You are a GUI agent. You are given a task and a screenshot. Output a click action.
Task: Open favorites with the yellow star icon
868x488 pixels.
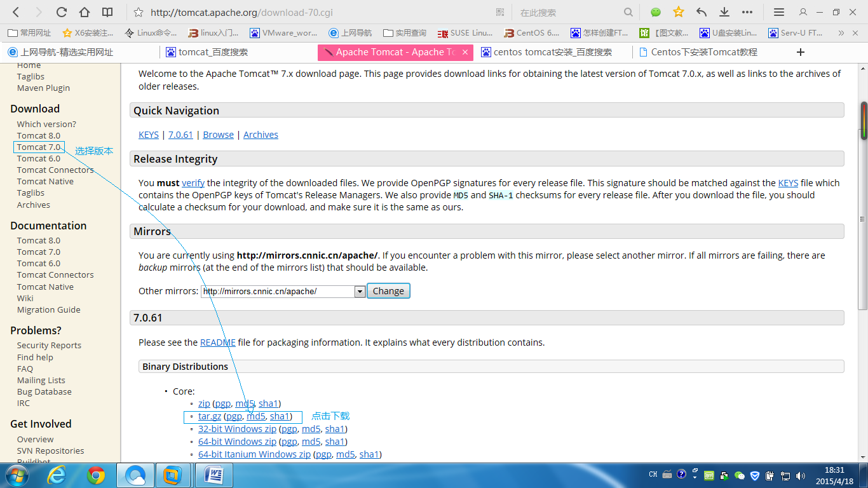(679, 12)
